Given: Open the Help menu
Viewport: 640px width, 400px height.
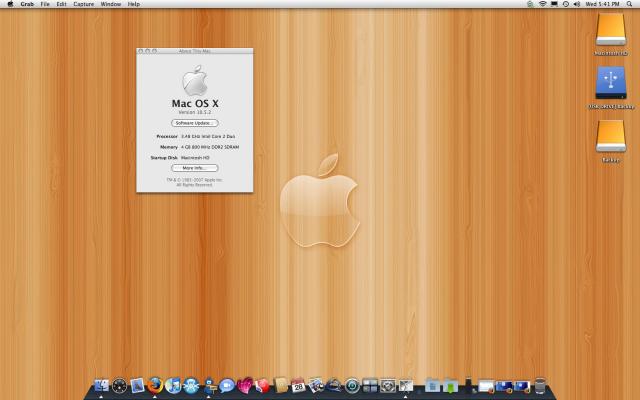Looking at the screenshot, I should [133, 4].
